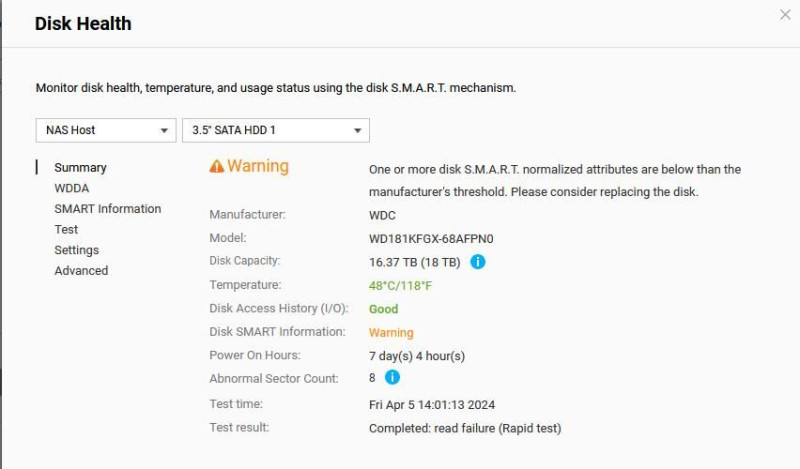Click the Good disk access status

[384, 309]
